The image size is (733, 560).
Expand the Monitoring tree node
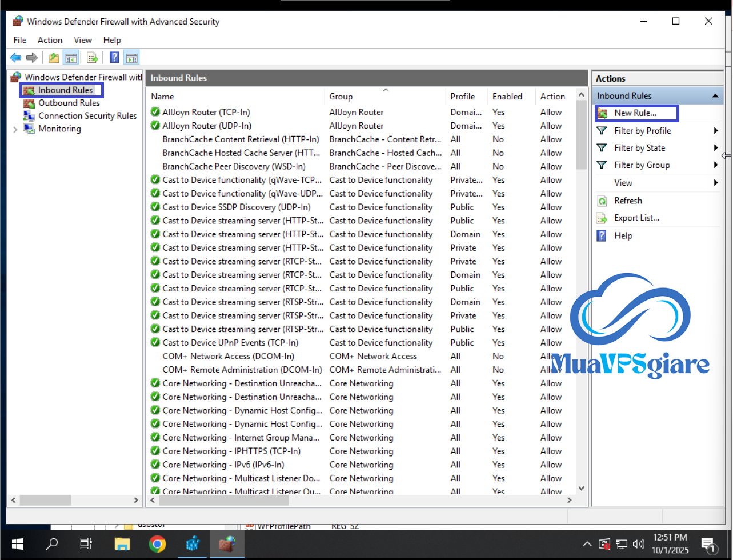pos(15,129)
